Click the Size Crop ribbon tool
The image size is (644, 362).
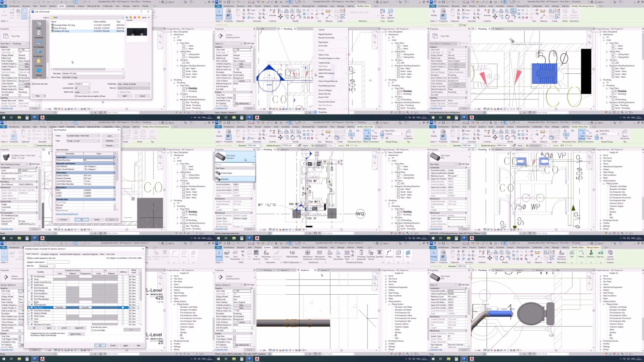(382, 13)
